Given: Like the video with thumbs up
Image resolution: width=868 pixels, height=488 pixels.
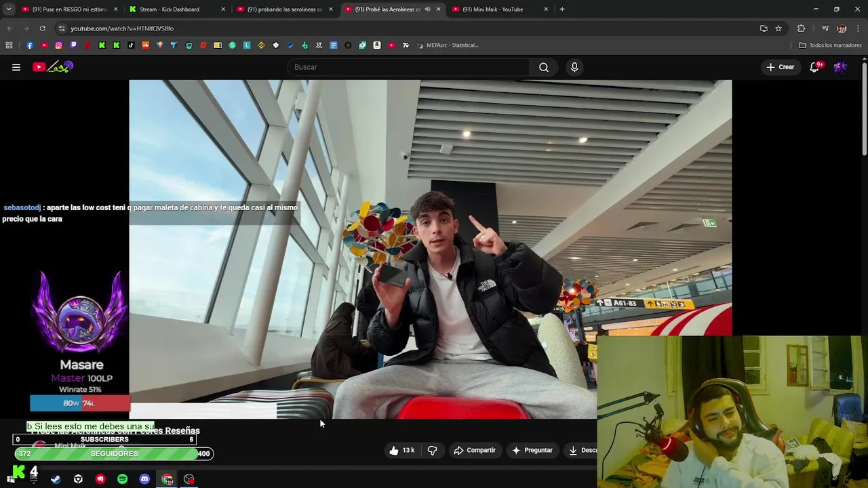Looking at the screenshot, I should tap(401, 450).
